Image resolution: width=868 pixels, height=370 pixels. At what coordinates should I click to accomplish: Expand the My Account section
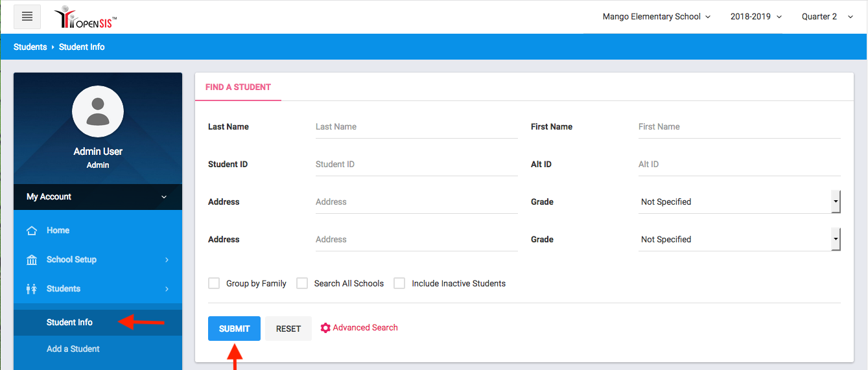(x=97, y=197)
